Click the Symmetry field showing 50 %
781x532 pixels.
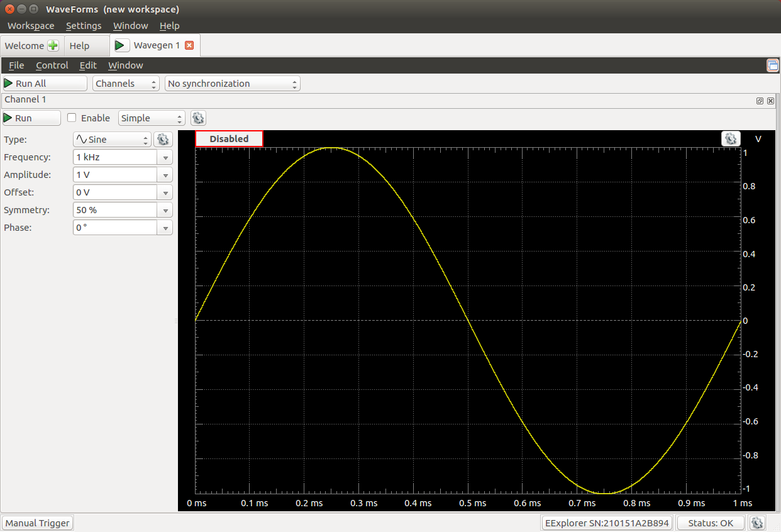[116, 210]
